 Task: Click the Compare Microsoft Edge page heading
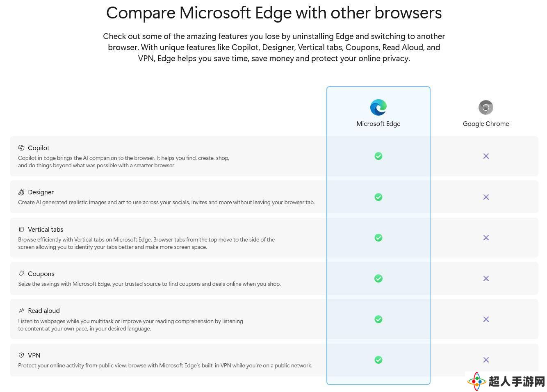pos(274,13)
